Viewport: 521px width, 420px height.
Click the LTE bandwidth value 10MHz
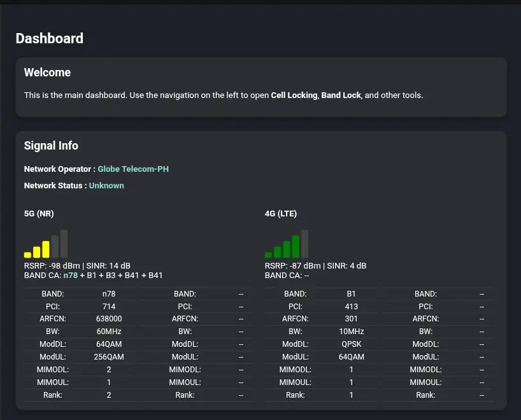coord(351,332)
